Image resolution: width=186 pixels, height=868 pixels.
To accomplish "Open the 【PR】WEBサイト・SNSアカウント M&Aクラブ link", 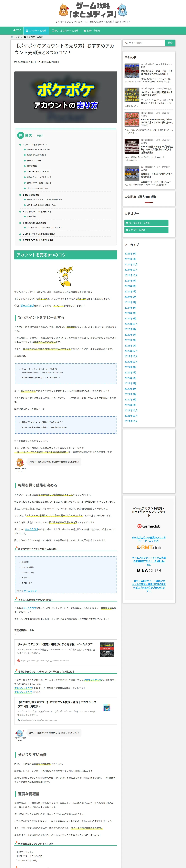I will pyautogui.click(x=149, y=586).
